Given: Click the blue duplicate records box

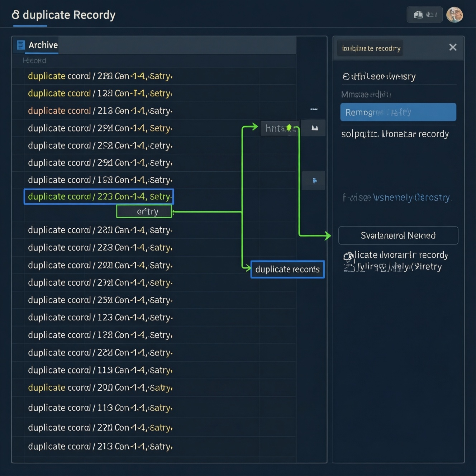Looking at the screenshot, I should (287, 269).
